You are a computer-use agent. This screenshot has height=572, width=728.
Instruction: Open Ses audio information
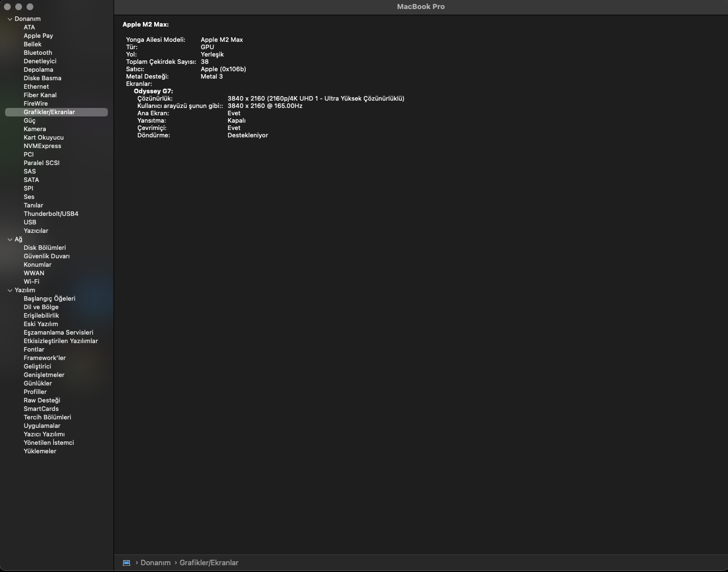29,197
